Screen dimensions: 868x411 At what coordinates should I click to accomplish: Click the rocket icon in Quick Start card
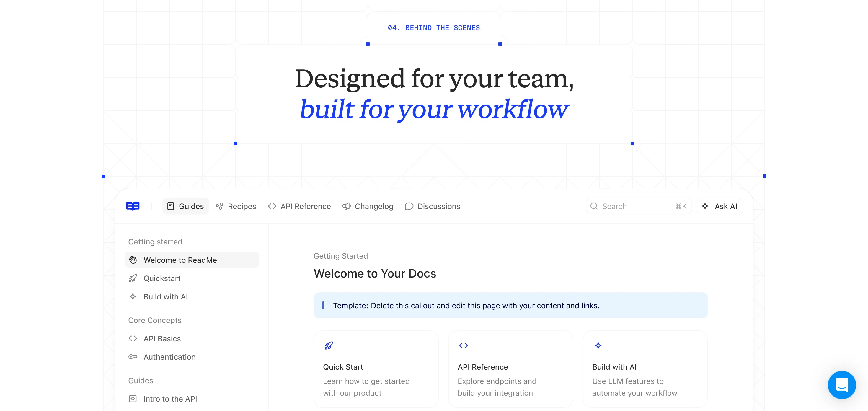tap(329, 345)
